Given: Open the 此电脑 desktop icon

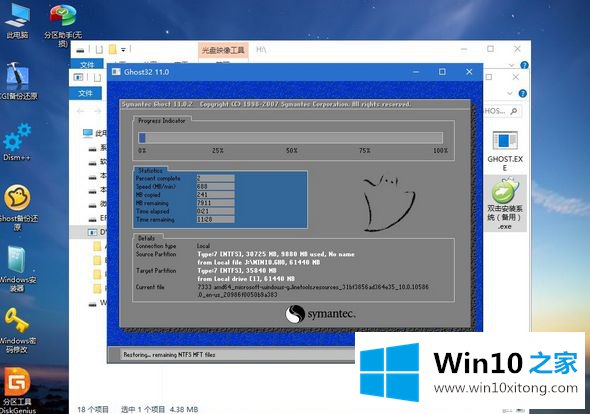Looking at the screenshot, I should pyautogui.click(x=17, y=21).
